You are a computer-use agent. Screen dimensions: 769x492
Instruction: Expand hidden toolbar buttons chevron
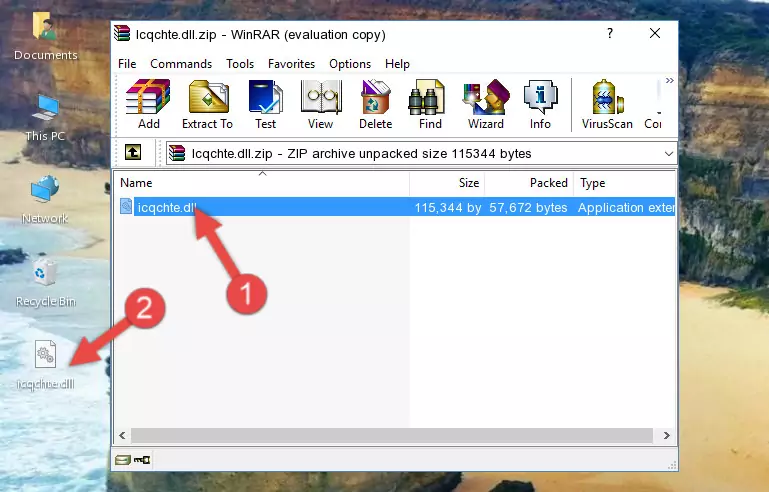[669, 80]
